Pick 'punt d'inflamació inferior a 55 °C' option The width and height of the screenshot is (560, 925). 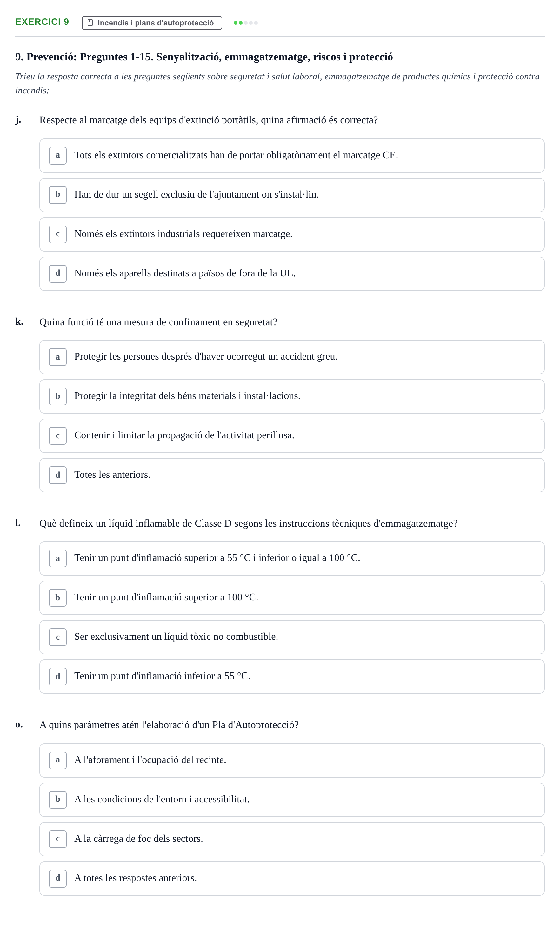[292, 677]
